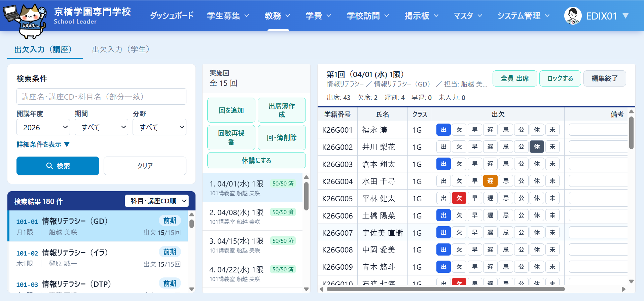This screenshot has width=644, height=301.
Task: Set 青木 悠斗 to 遅 (late)
Action: [x=490, y=267]
